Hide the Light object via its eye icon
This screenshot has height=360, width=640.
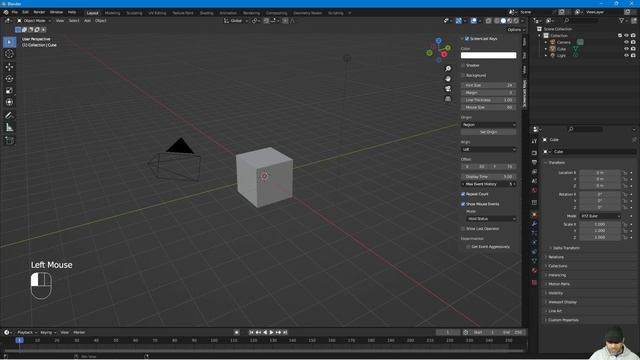click(626, 55)
